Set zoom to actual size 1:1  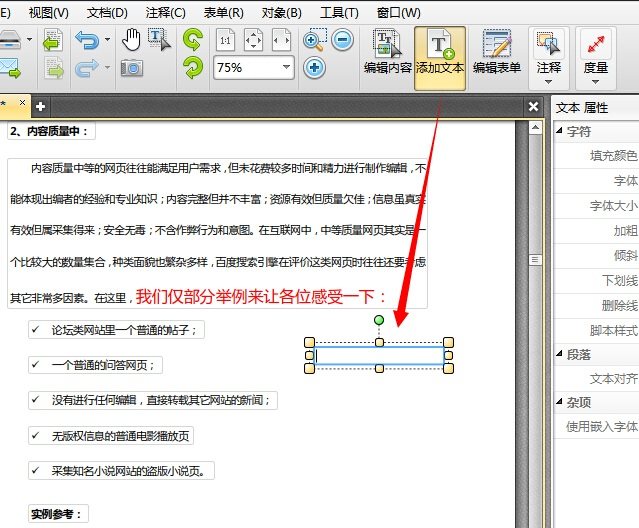(x=225, y=40)
